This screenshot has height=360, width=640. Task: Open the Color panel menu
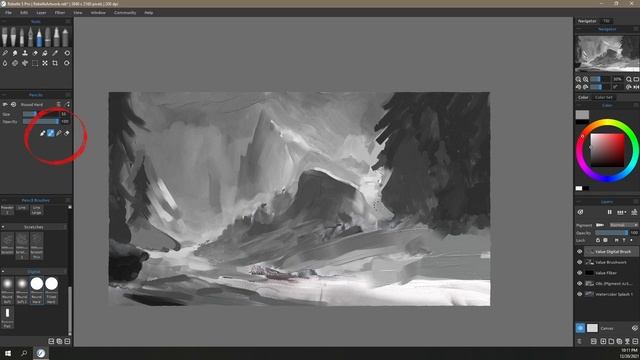[x=636, y=105]
